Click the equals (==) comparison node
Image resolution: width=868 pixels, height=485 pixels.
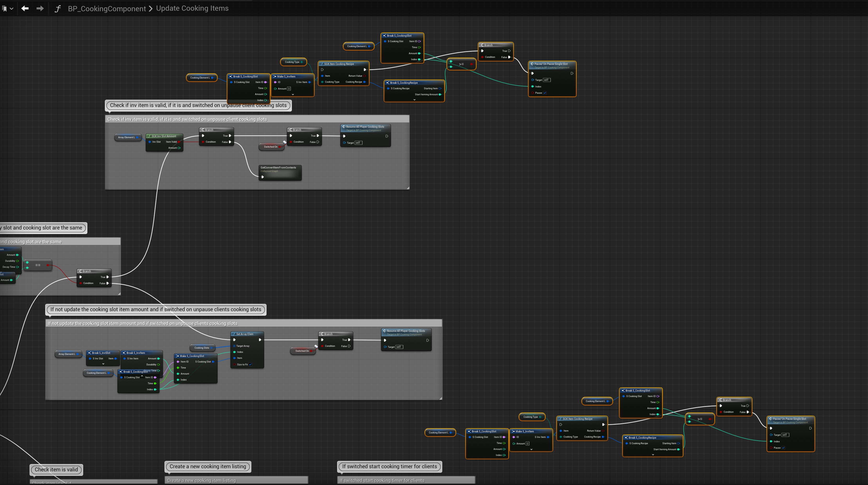38,265
